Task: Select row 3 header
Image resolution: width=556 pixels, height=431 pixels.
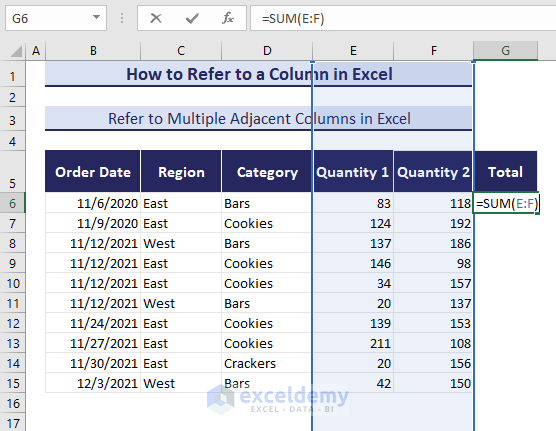Action: [13, 120]
